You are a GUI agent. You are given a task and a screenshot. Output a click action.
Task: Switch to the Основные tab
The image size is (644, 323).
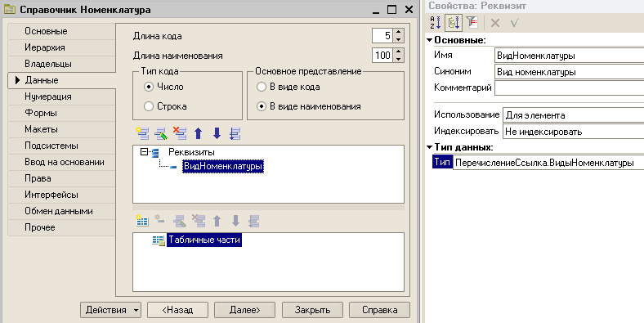pyautogui.click(x=61, y=31)
